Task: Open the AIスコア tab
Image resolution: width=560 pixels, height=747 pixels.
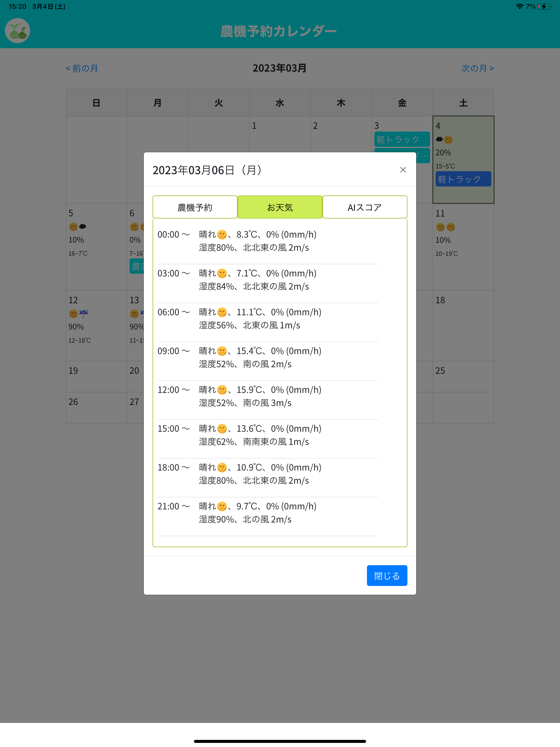Action: click(365, 207)
